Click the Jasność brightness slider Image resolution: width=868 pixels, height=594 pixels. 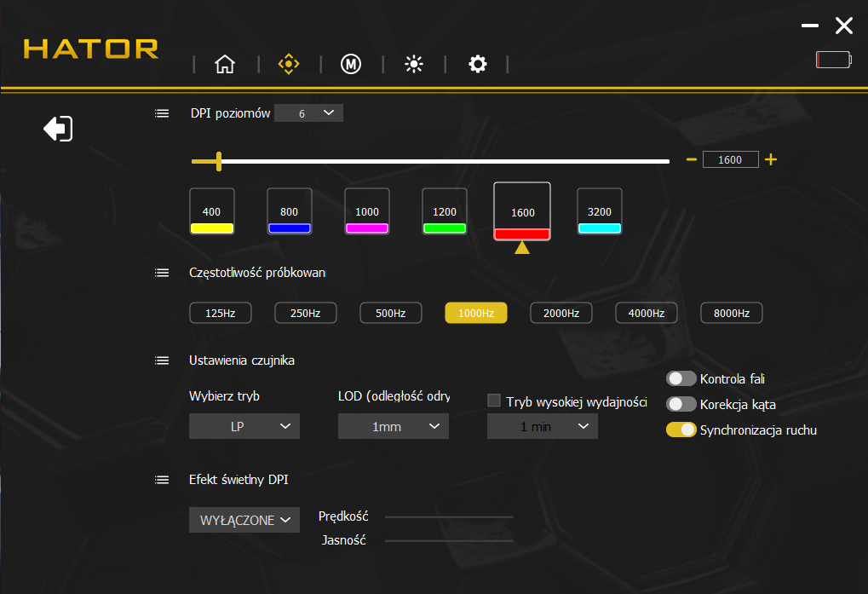449,541
